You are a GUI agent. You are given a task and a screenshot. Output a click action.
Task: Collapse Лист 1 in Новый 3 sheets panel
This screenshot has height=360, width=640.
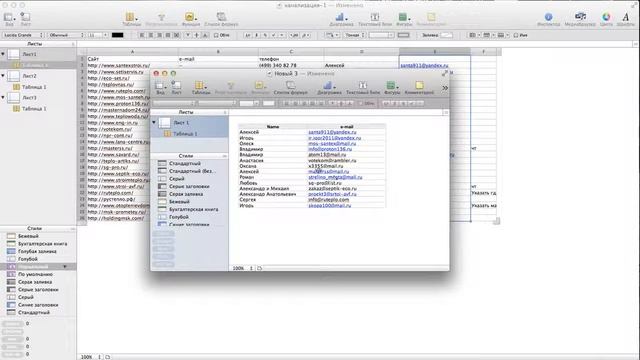pos(154,122)
